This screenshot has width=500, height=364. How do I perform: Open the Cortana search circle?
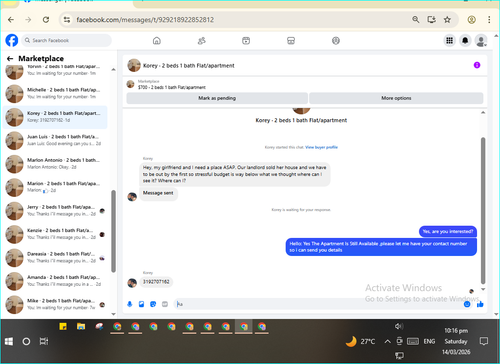26,341
